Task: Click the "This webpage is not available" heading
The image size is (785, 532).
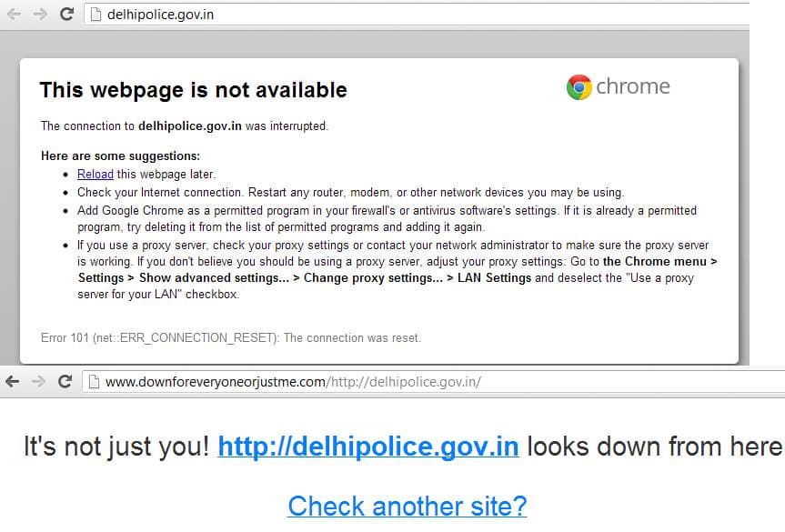Action: coord(193,90)
